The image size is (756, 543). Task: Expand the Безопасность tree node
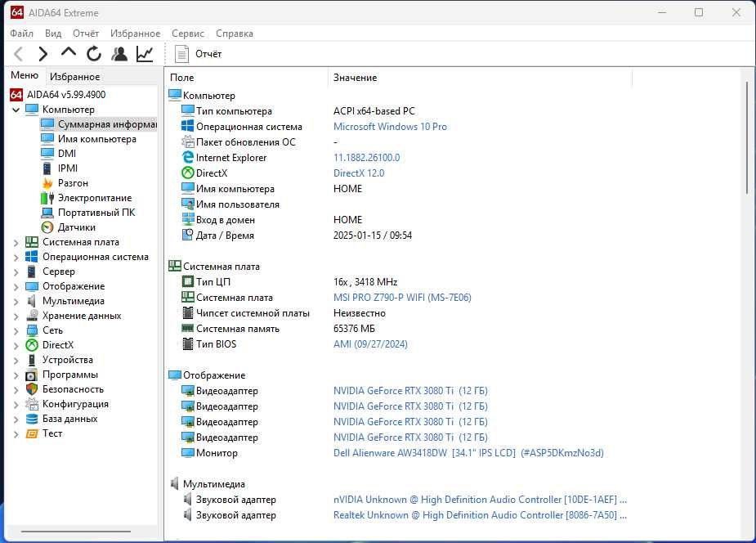pyautogui.click(x=16, y=389)
